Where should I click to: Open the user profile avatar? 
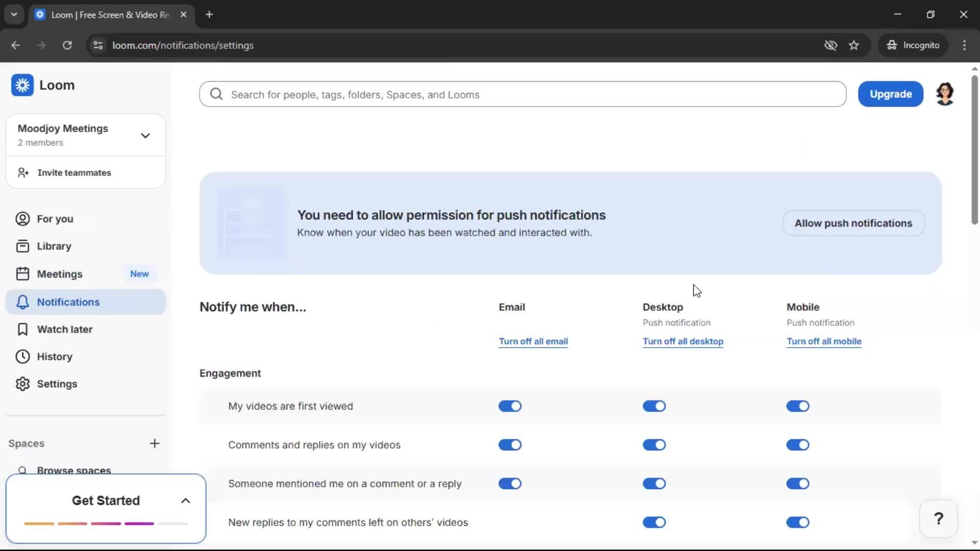click(945, 94)
